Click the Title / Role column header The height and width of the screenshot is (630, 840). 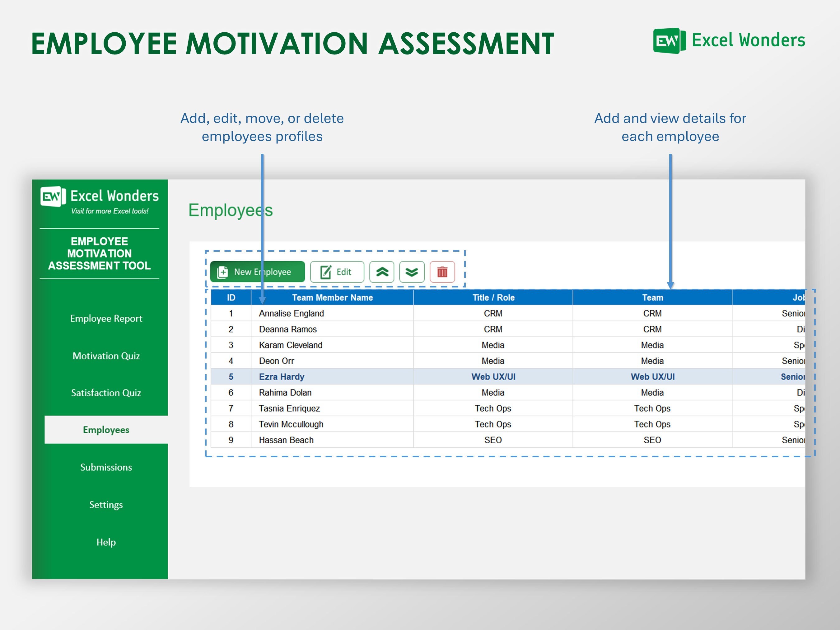click(492, 297)
